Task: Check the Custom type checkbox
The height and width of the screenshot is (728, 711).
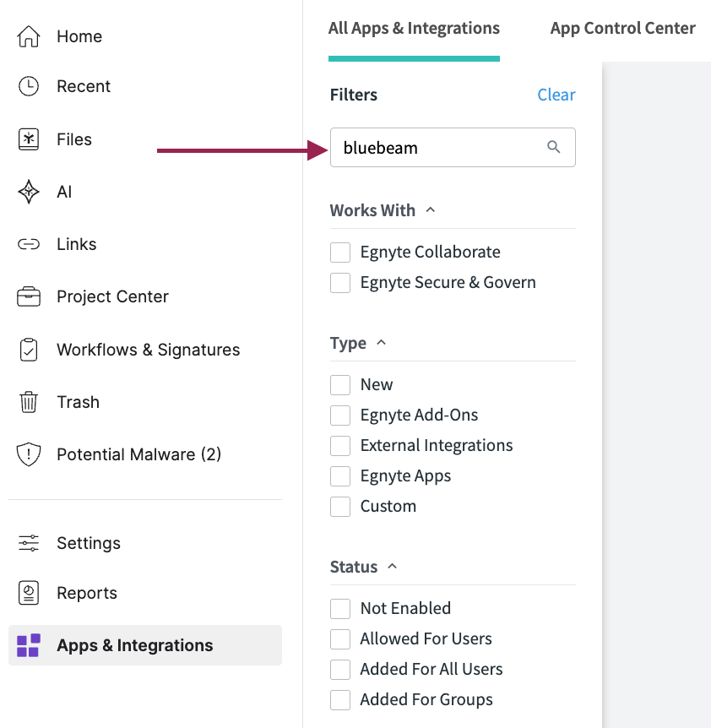Action: 340,507
